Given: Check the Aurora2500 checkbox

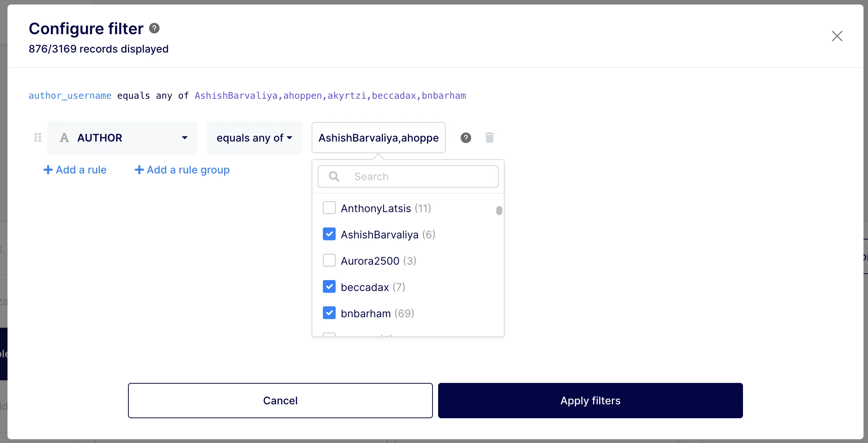Looking at the screenshot, I should pos(329,260).
